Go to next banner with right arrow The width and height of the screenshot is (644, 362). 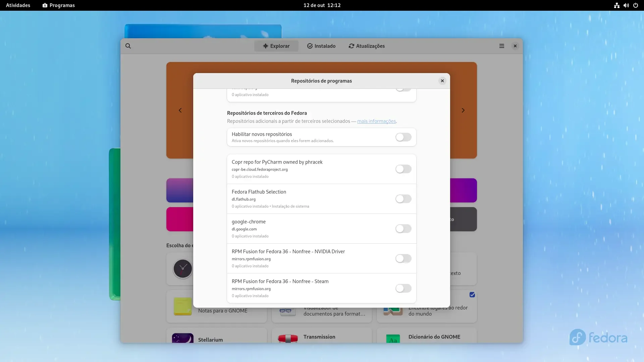point(463,110)
